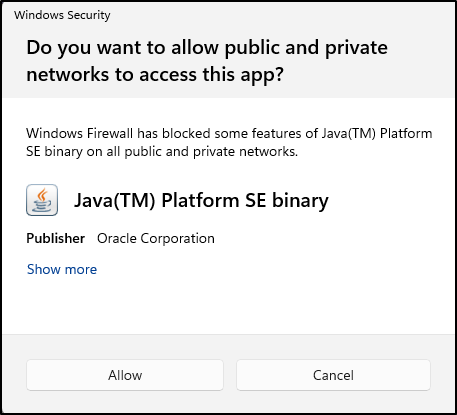Viewport: 457px width, 415px height.
Task: Click the 'Do you want to allow' heading line
Action: [x=207, y=48]
